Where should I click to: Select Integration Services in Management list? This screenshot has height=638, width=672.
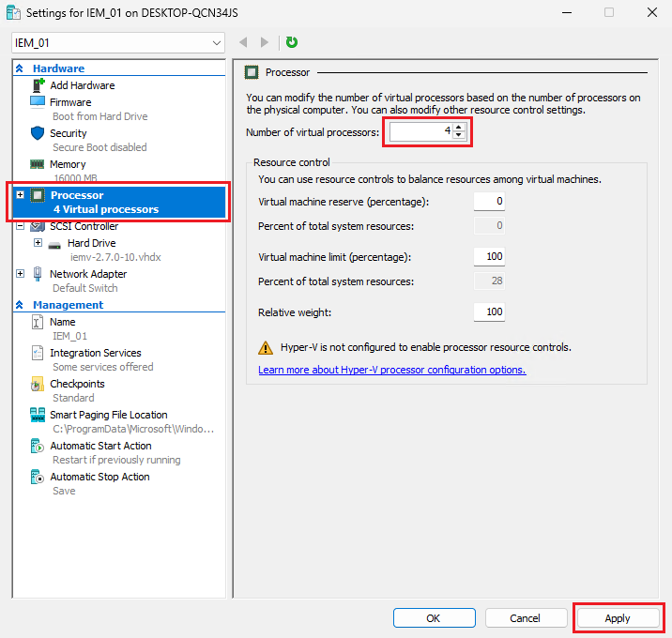pyautogui.click(x=95, y=353)
